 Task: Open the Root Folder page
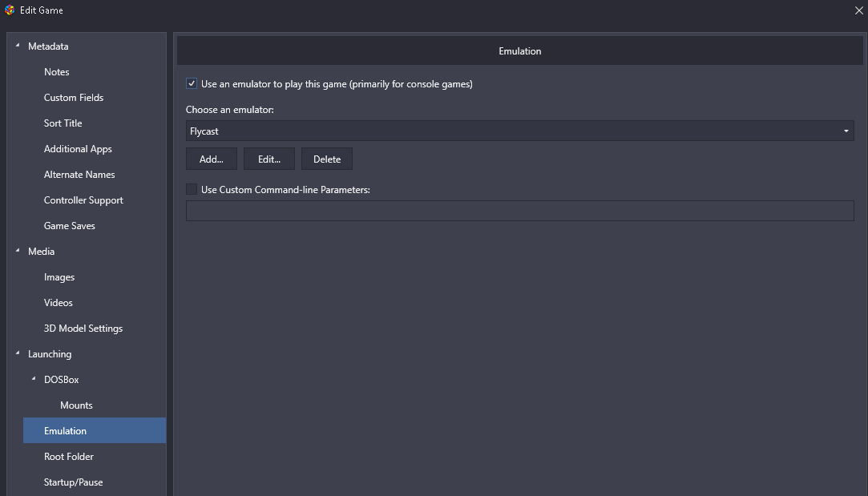click(69, 457)
